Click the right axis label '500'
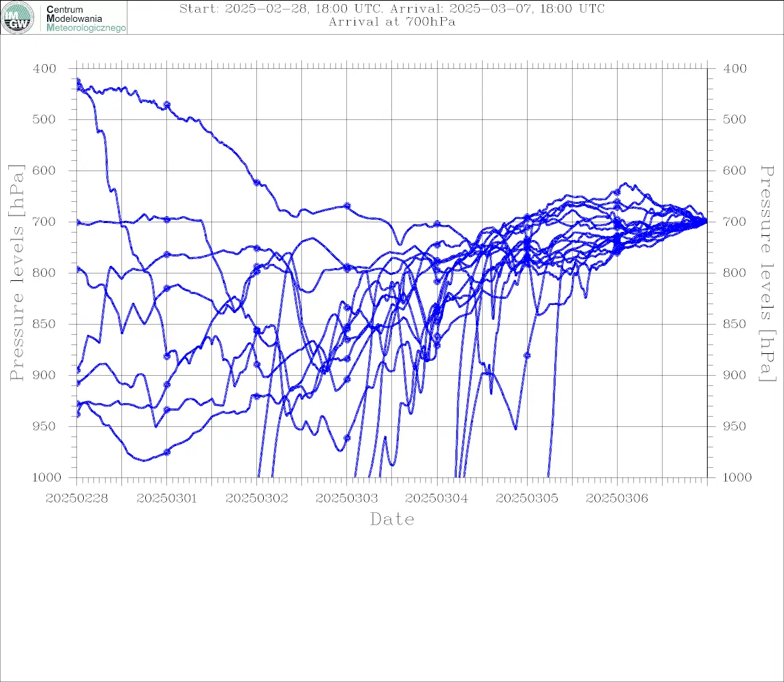Image resolution: width=784 pixels, height=682 pixels. coord(734,119)
